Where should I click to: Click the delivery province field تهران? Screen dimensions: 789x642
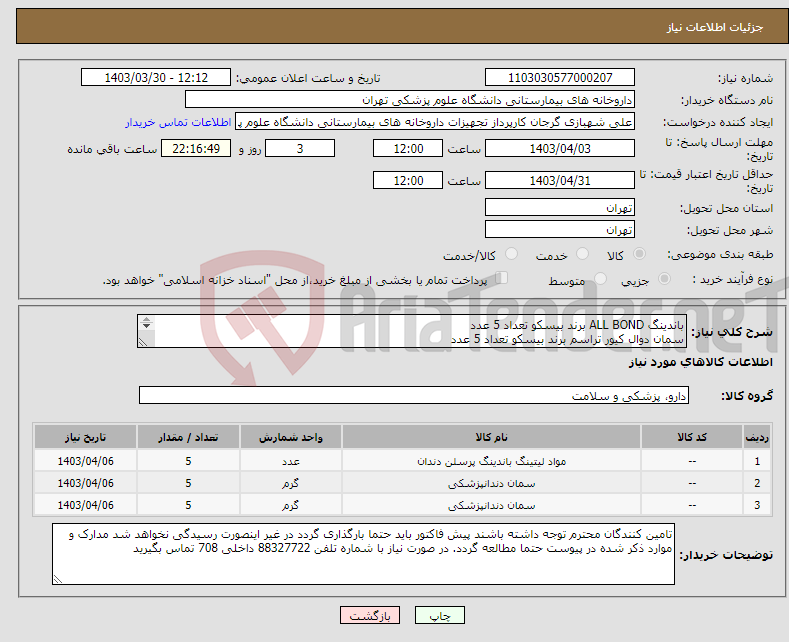click(560, 207)
